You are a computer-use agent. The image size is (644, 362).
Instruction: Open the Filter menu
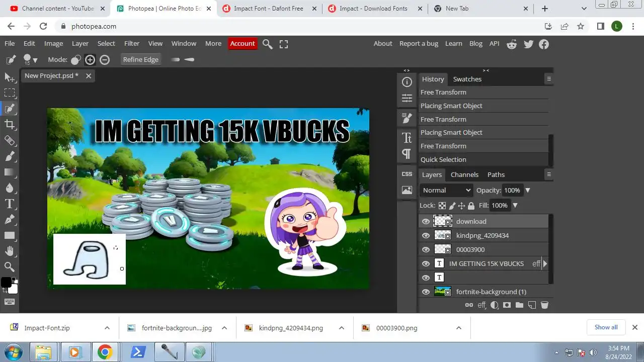132,44
